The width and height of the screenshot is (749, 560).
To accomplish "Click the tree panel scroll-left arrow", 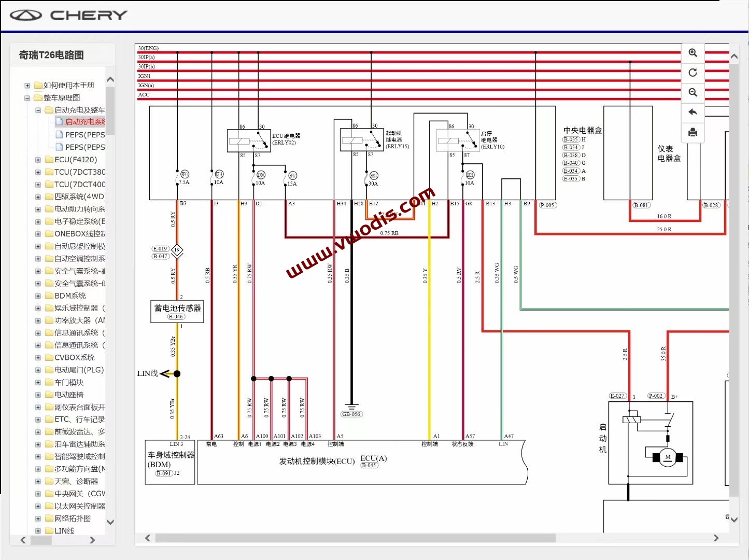I will tap(23, 540).
